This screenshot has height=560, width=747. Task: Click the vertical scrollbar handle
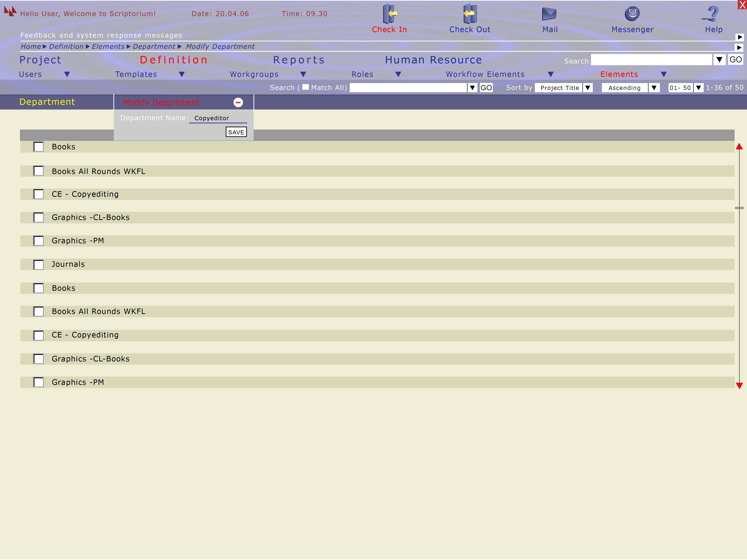pos(739,208)
